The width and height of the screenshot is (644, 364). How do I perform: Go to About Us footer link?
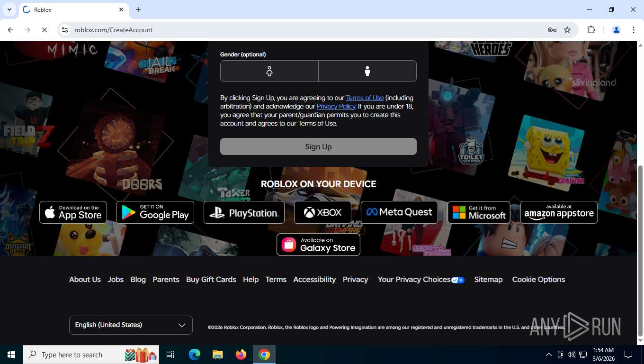pos(85,279)
